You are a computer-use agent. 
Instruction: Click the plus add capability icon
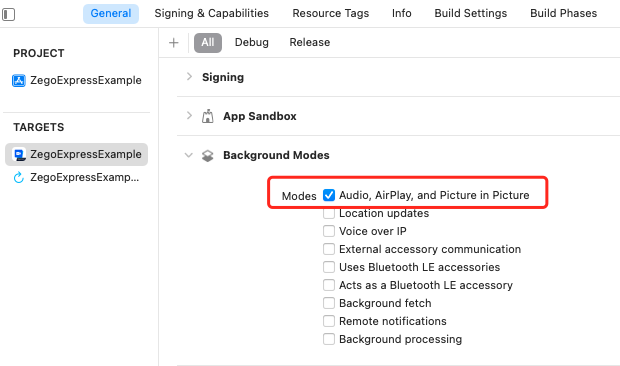coord(174,43)
